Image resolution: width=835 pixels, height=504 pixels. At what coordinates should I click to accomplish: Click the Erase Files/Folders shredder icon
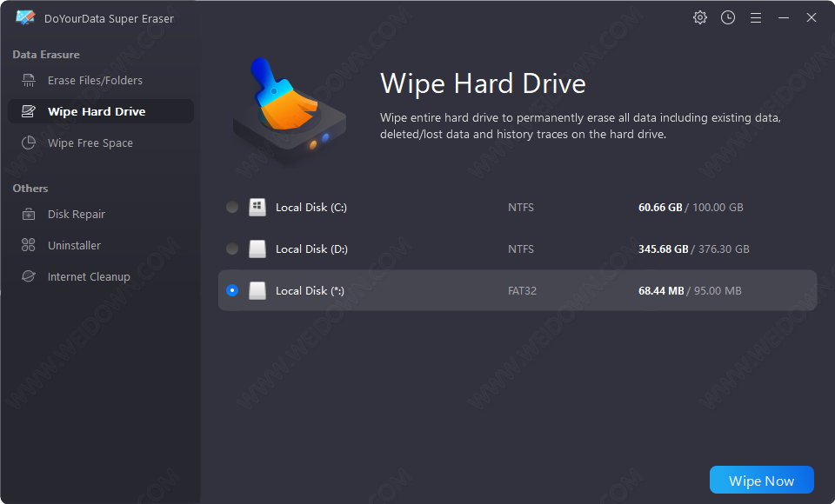pos(28,80)
